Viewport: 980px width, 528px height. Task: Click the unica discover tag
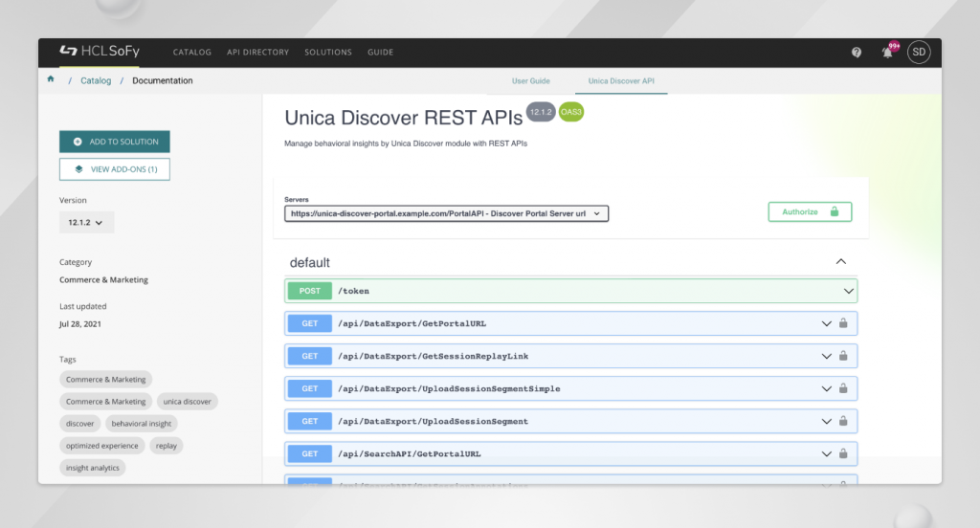click(187, 401)
